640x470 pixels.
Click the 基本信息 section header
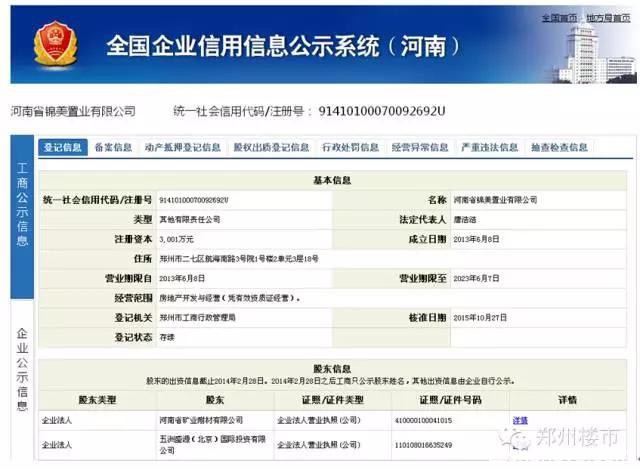(332, 180)
